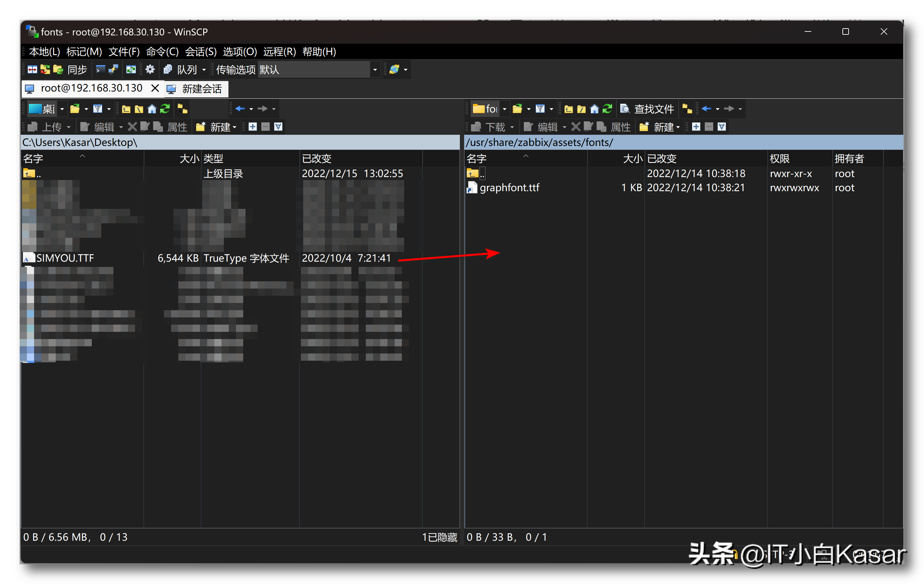
Task: Go to local parent directory icon
Action: pyautogui.click(x=126, y=109)
